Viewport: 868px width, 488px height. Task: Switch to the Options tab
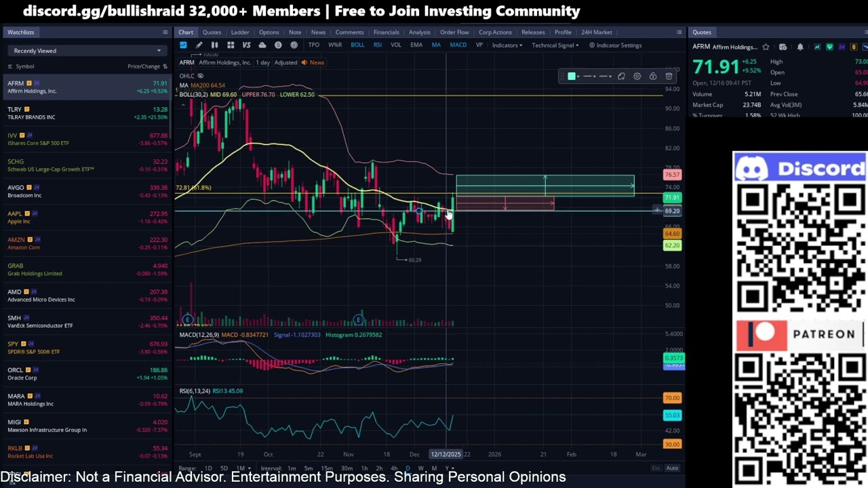click(x=269, y=33)
